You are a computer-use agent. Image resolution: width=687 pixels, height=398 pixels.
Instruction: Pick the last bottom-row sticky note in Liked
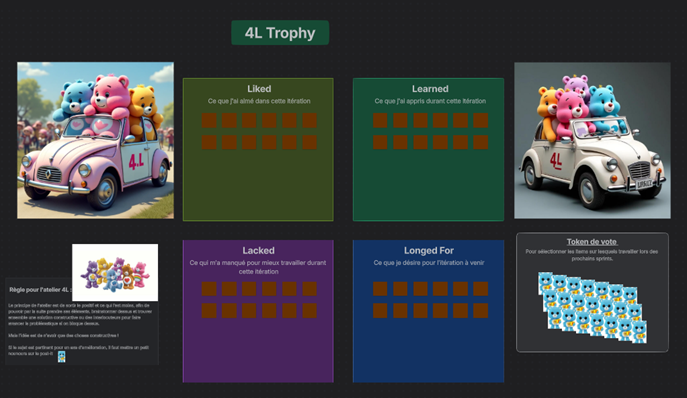pyautogui.click(x=310, y=142)
